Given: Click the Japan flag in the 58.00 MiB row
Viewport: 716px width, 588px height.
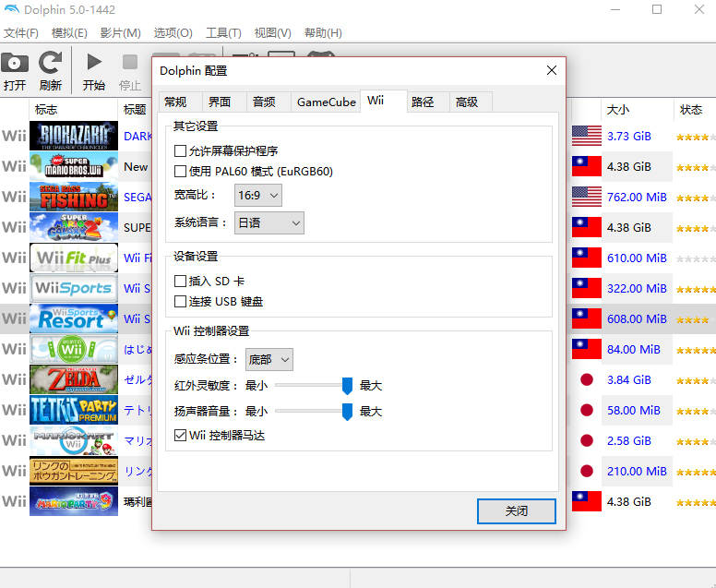Looking at the screenshot, I should (x=586, y=410).
